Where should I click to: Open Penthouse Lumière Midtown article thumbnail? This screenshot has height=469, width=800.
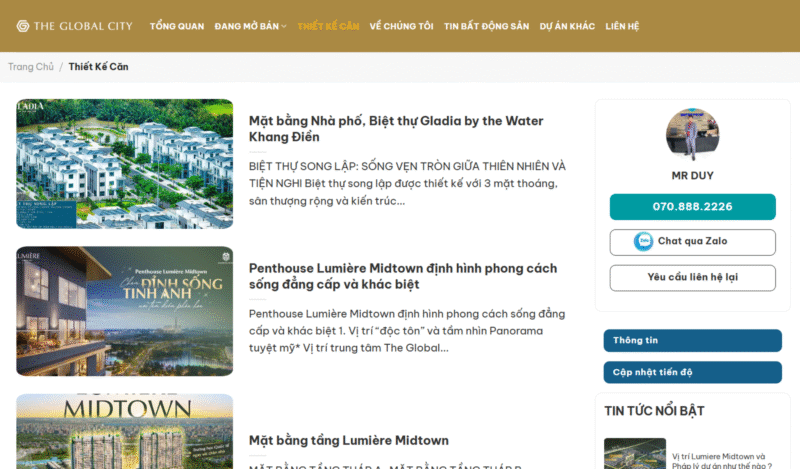(124, 311)
